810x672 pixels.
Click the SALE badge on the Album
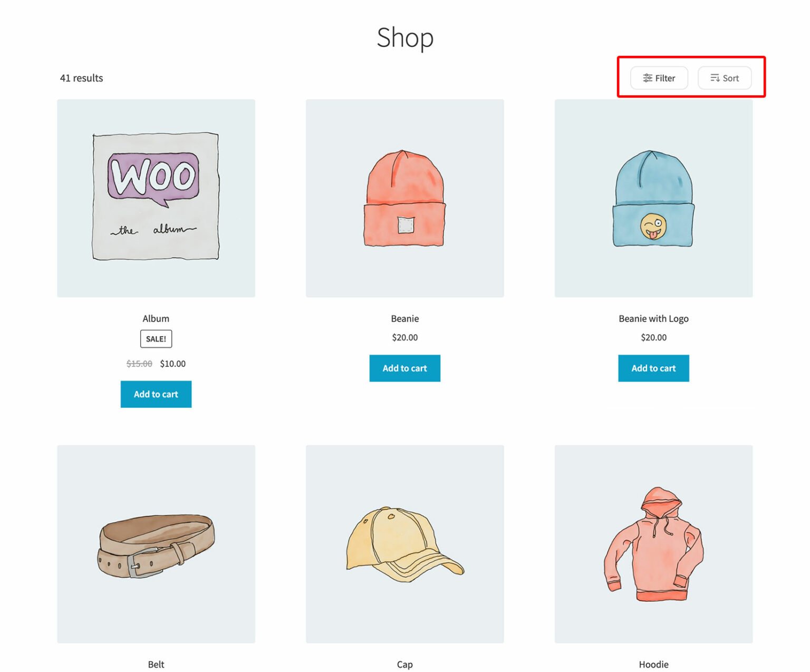click(x=156, y=338)
